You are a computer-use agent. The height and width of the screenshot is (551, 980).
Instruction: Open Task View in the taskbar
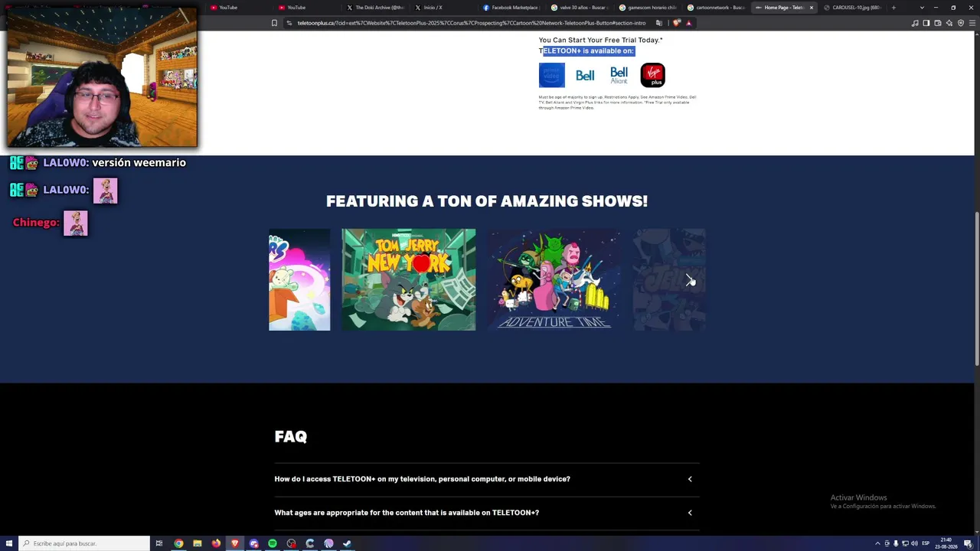158,543
